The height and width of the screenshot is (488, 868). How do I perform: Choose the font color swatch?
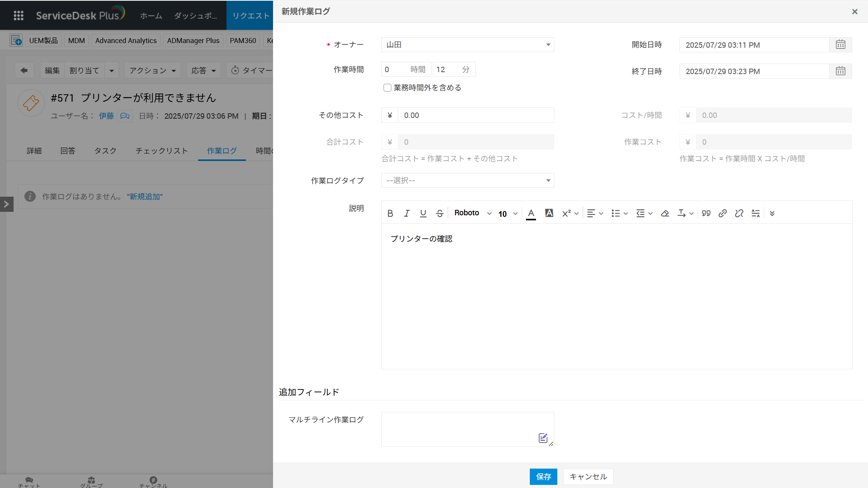[x=531, y=213]
